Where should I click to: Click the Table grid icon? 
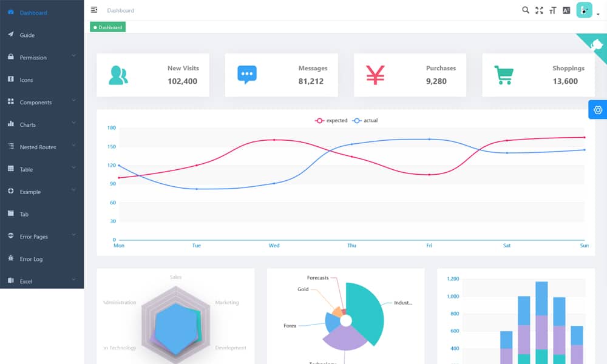tap(10, 169)
